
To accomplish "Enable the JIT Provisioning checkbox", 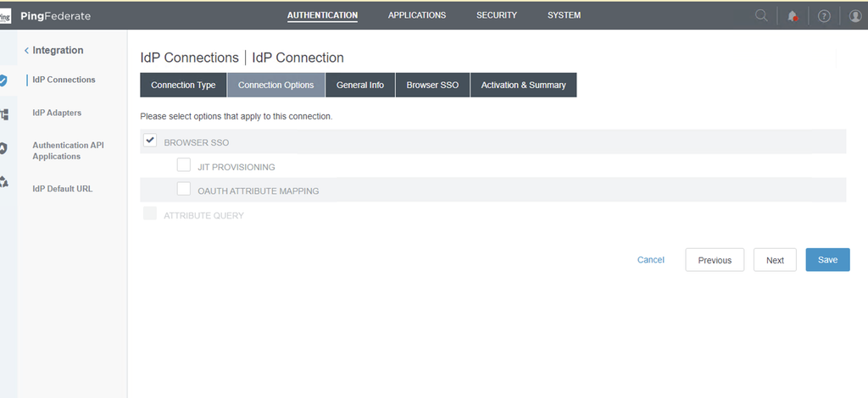I will [x=184, y=165].
